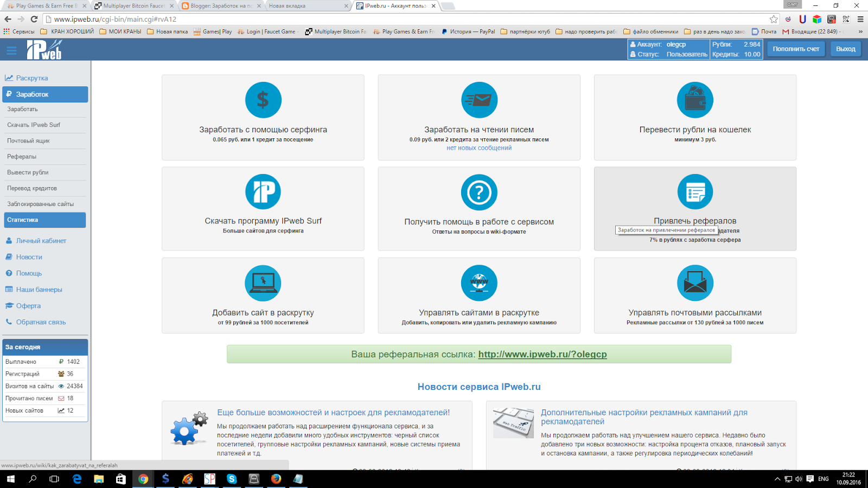
Task: Open the question mark help icon
Action: coord(479,192)
